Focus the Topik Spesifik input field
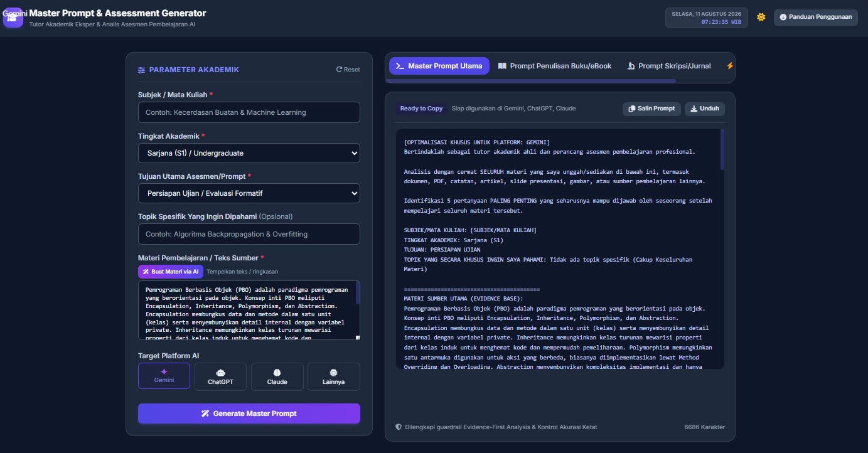This screenshot has width=868, height=453. (249, 234)
